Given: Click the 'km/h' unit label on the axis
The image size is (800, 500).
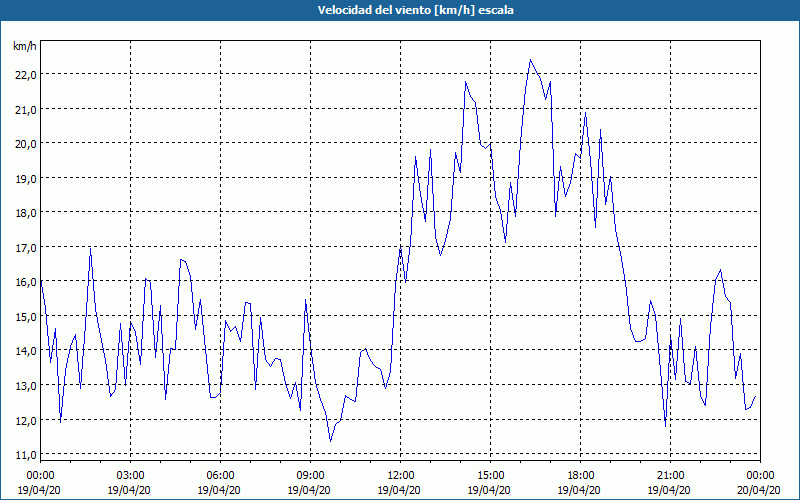Looking at the screenshot, I should click(x=25, y=46).
